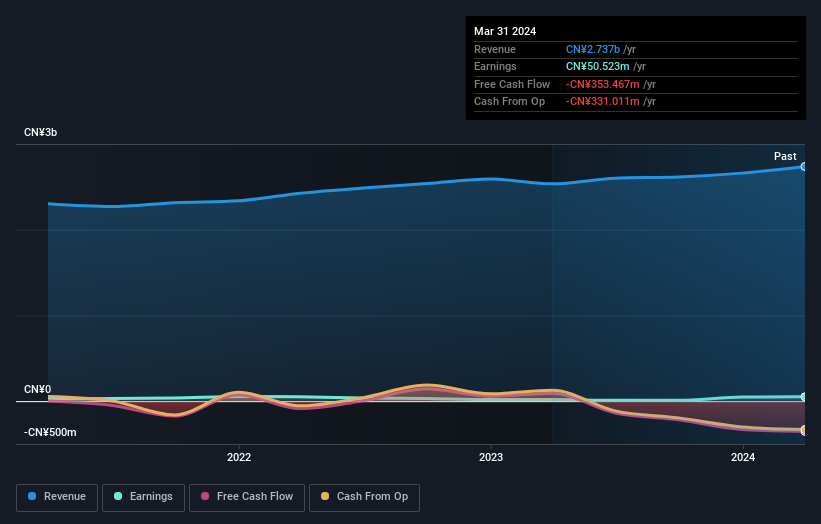Click the 2022 x-axis label
Screen dimensions: 821x524
coord(239,458)
